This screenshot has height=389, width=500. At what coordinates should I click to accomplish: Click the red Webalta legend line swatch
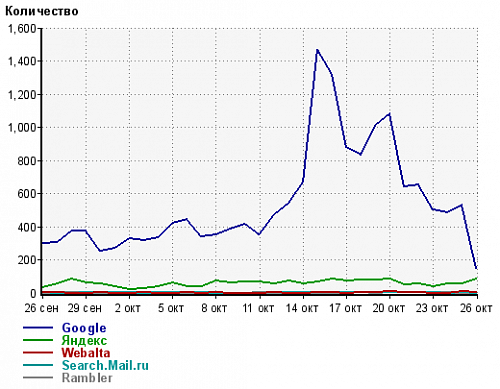(38, 353)
